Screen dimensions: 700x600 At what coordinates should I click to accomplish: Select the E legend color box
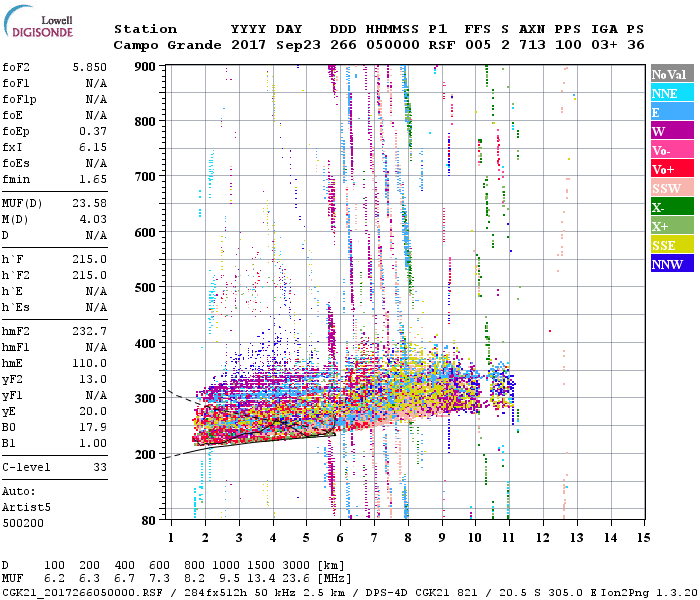[672, 113]
